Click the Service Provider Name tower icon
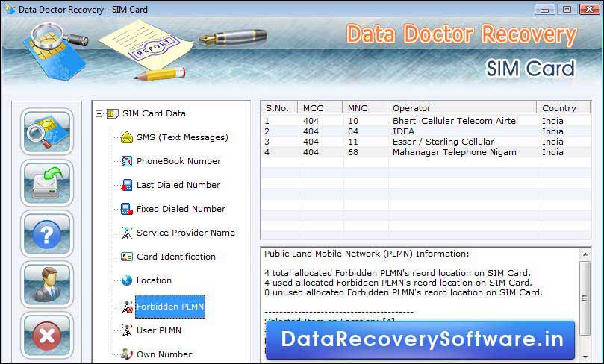The width and height of the screenshot is (604, 364). point(127,233)
